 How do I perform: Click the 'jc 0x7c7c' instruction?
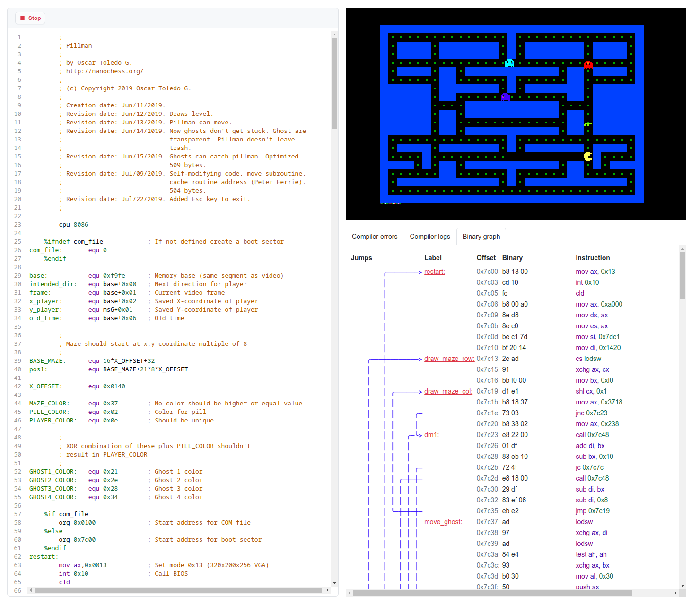click(590, 467)
